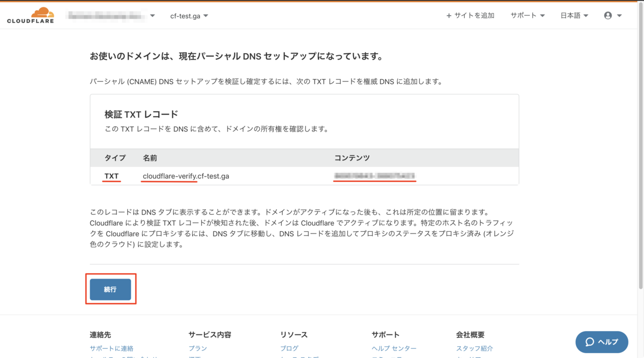Screen dimensions: 644x358
Task: Click the 検証 TXT レコード heading
Action: tap(141, 114)
